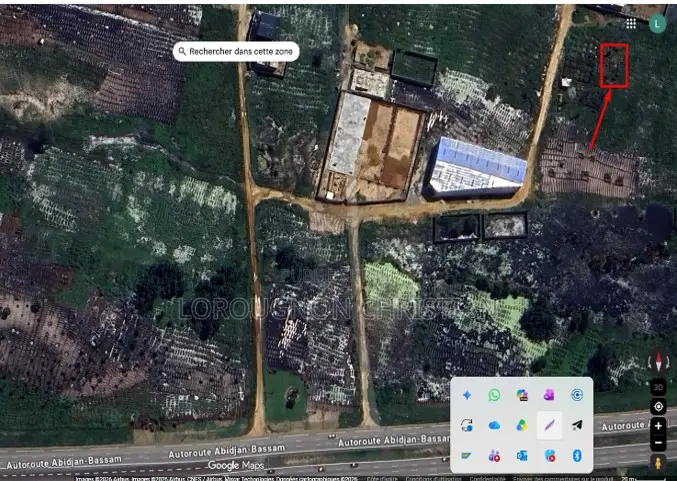Viewport: 677px width, 481px height.
Task: Open the teal flag tray icon
Action: click(467, 456)
